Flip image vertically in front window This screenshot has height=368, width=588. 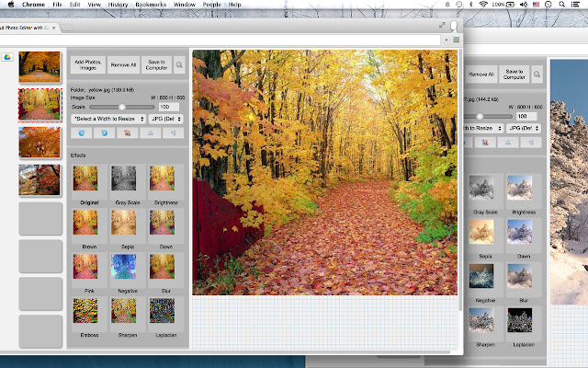[x=151, y=132]
